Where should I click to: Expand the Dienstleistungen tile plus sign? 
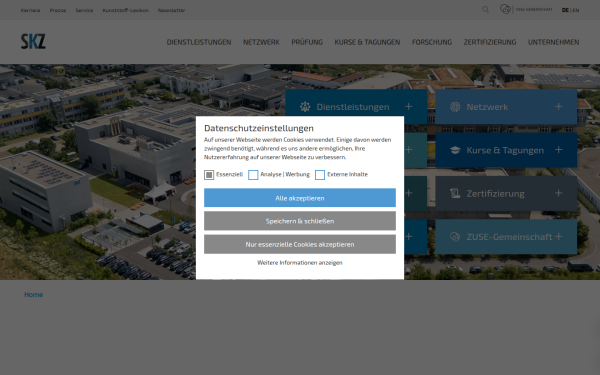409,106
